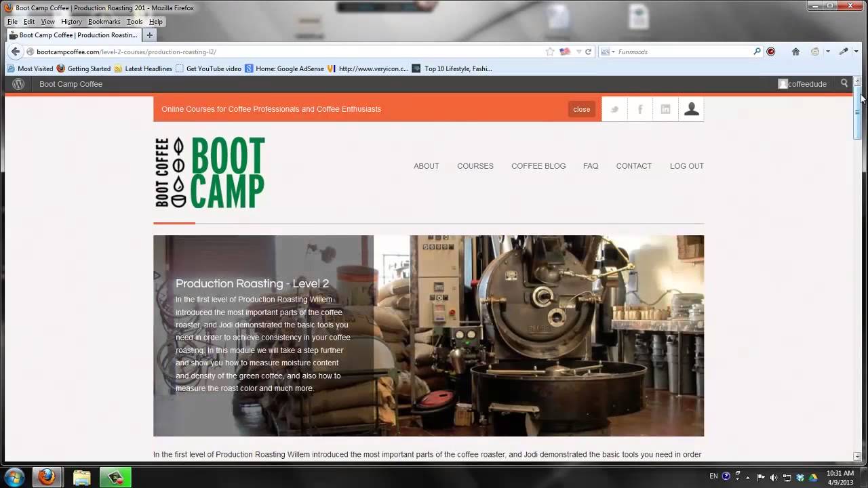Click the Boot Camp Coffee logo
Image resolution: width=868 pixels, height=488 pixels.
coord(210,172)
